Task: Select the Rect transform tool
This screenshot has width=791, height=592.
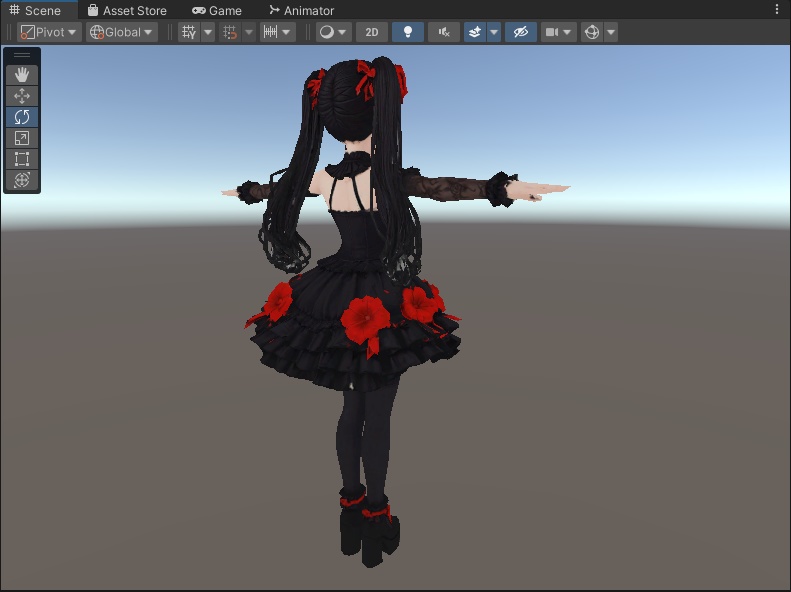Action: click(x=22, y=159)
